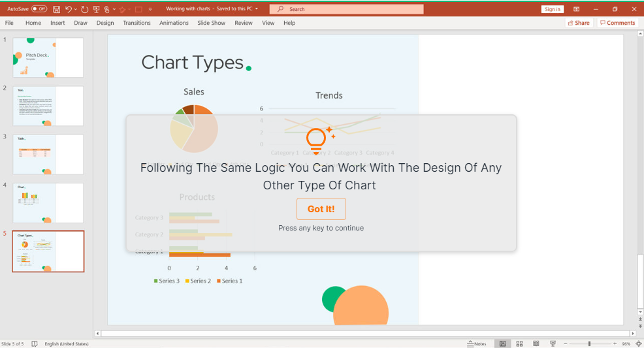This screenshot has width=644, height=348.
Task: Click the Got It! button
Action: [x=321, y=209]
